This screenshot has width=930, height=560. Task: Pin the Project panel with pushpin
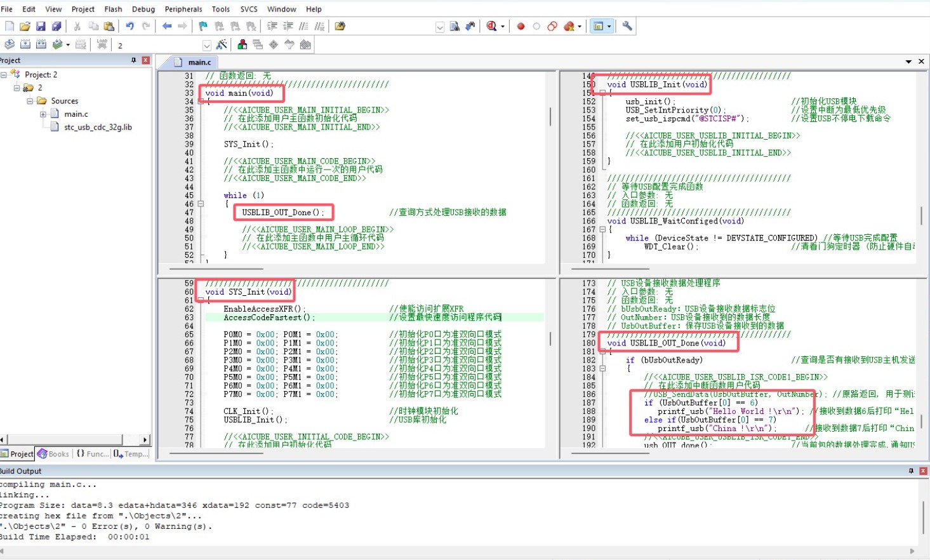[133, 60]
